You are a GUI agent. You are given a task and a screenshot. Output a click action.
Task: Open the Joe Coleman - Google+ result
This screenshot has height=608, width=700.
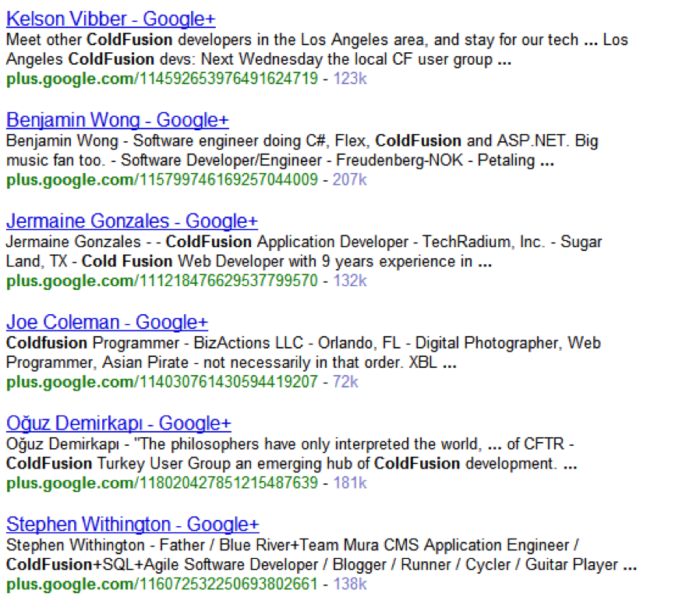click(107, 322)
